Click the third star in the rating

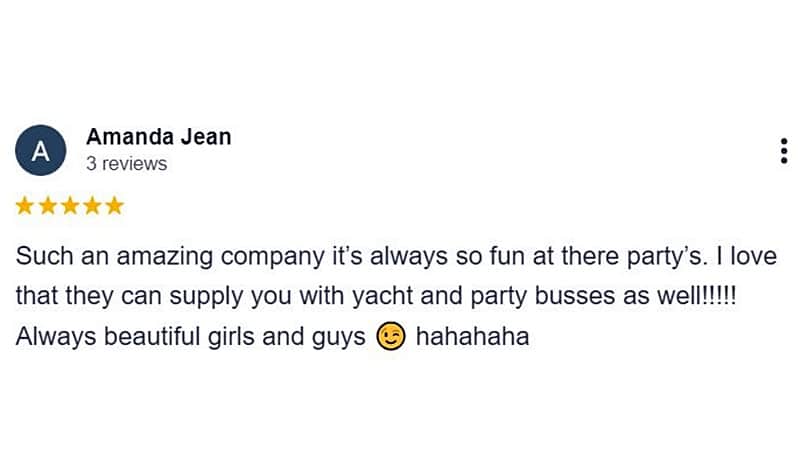[70, 206]
